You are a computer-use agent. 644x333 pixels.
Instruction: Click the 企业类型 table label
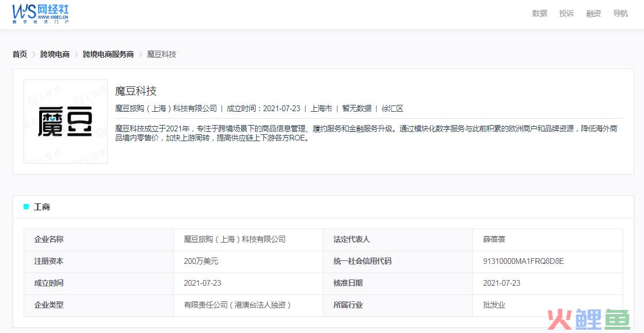point(49,305)
